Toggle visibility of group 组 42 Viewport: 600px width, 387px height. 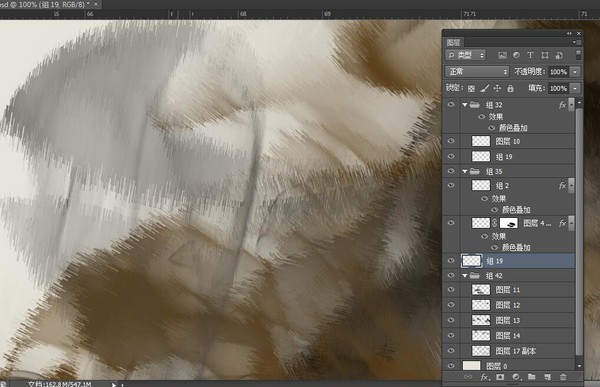pos(451,276)
